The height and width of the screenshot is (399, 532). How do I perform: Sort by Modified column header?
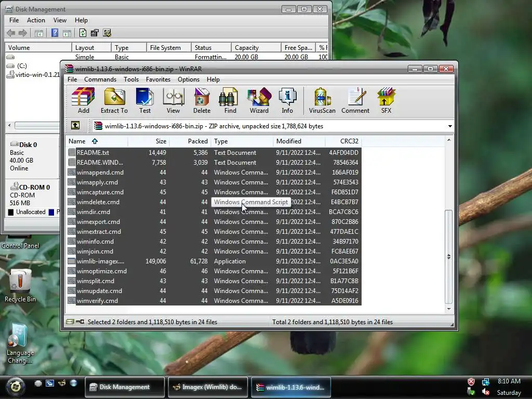click(299, 141)
